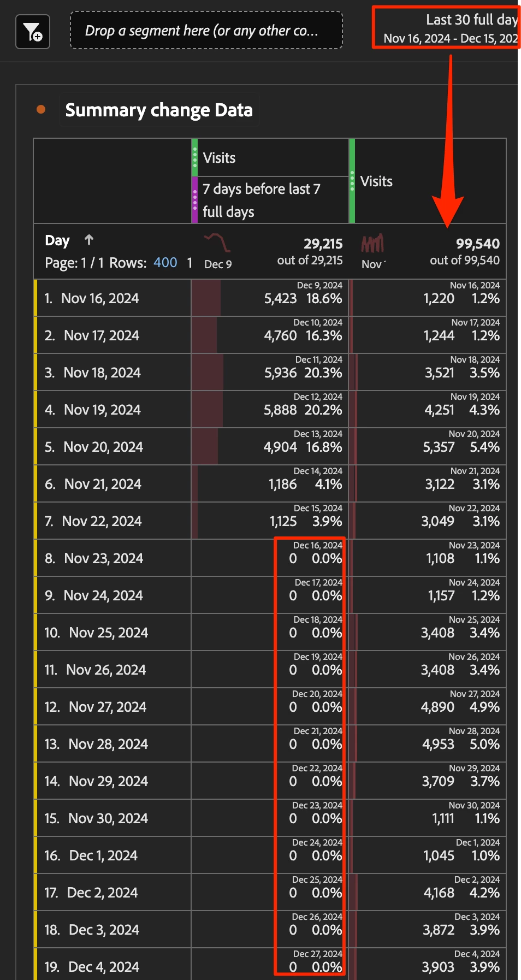
Task: Click the 0 value cell for Dec 16, 2024
Action: pyautogui.click(x=270, y=558)
